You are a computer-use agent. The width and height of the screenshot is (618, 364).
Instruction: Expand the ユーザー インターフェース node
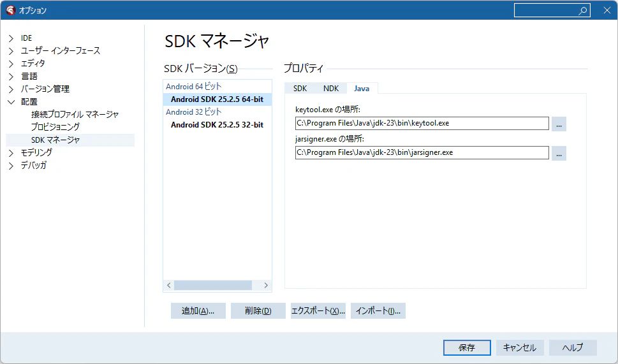(x=11, y=51)
